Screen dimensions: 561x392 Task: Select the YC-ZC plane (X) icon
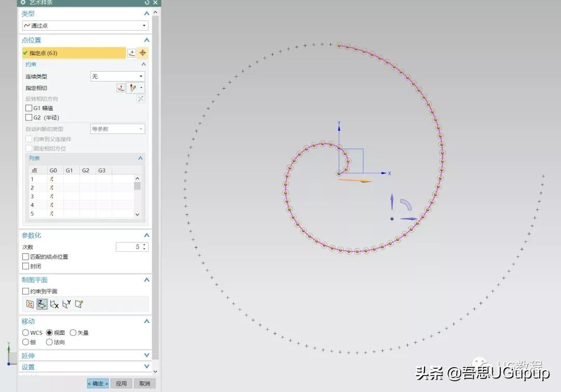tap(54, 304)
